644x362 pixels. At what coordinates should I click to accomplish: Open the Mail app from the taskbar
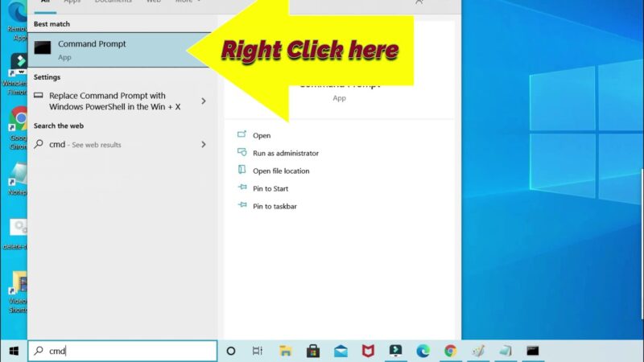pos(341,351)
